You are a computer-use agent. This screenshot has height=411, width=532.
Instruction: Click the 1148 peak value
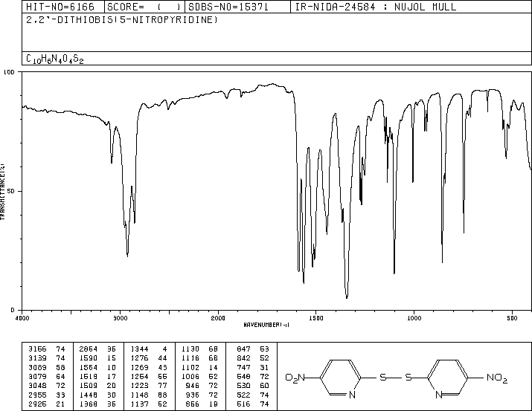click(x=139, y=395)
